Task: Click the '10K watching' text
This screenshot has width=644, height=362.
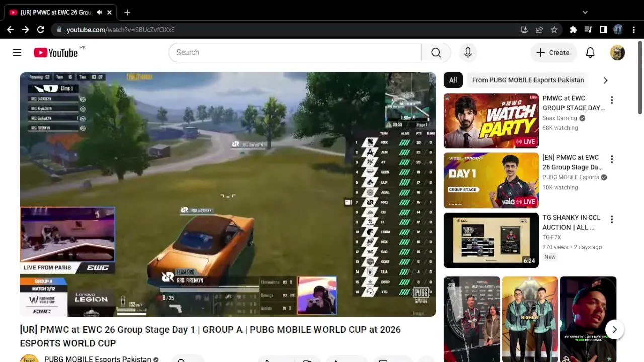Action: (560, 187)
